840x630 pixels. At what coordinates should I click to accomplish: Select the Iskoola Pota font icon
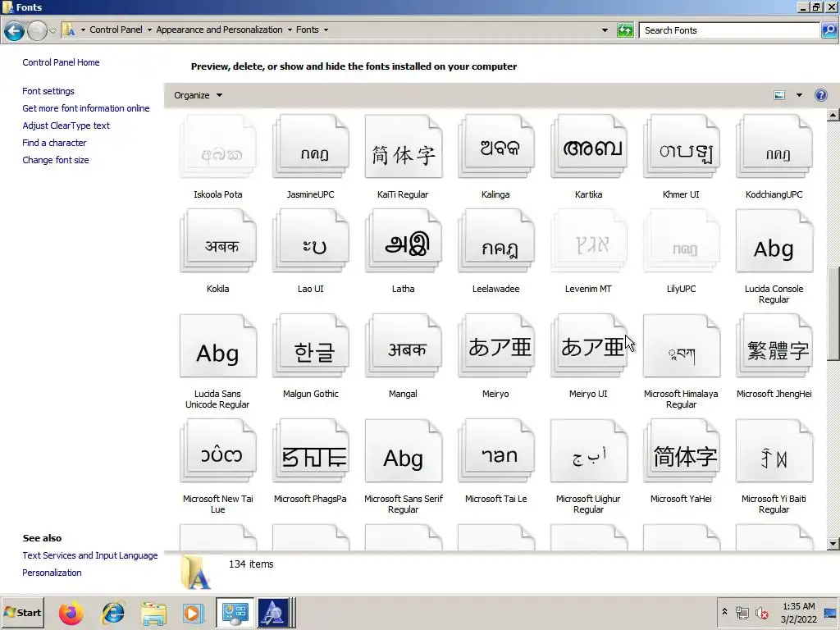[x=218, y=146]
